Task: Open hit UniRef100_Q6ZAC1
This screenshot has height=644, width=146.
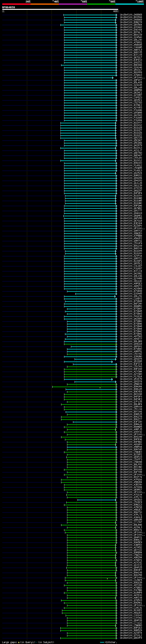Action: pos(131,93)
